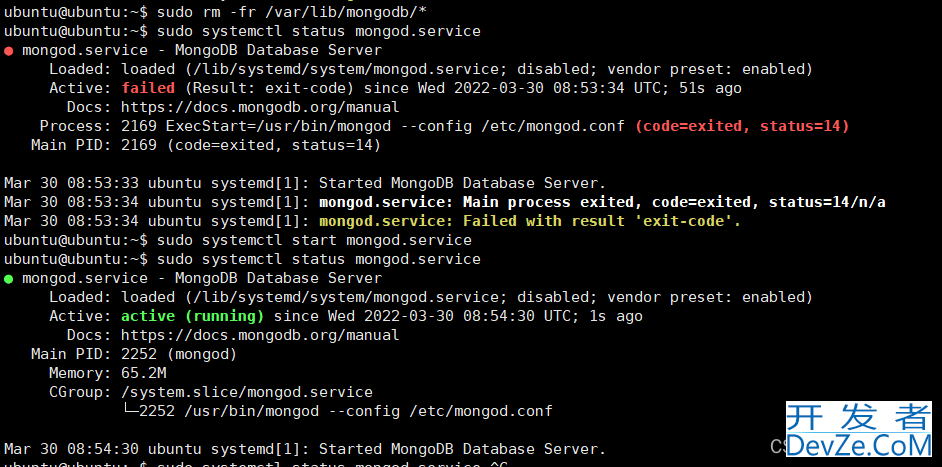942x467 pixels.
Task: Open the Docs URL under the failed status
Action: click(260, 108)
